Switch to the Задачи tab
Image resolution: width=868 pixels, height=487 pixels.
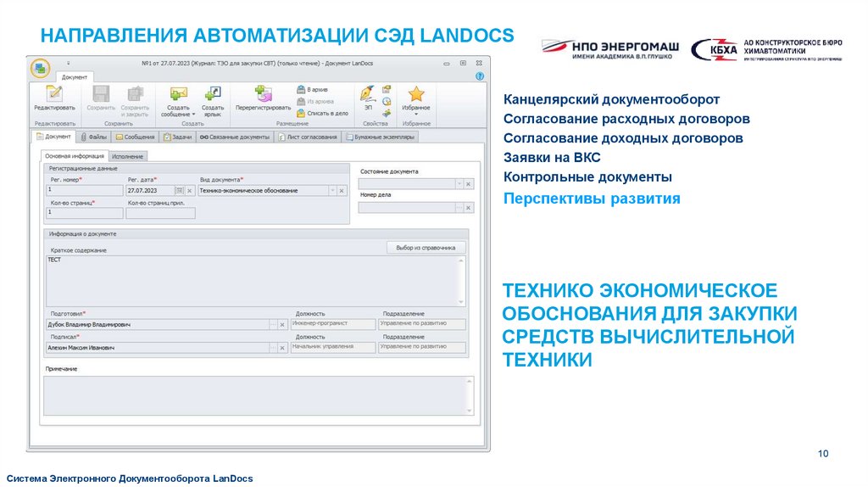177,137
